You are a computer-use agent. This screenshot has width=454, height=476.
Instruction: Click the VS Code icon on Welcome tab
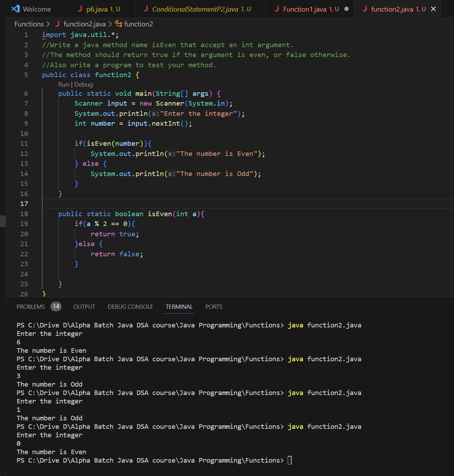tap(15, 9)
